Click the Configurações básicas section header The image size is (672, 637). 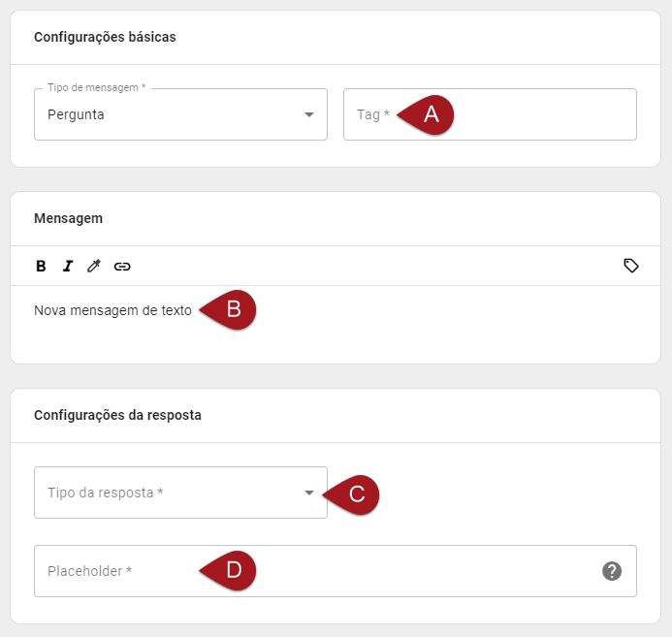click(105, 37)
